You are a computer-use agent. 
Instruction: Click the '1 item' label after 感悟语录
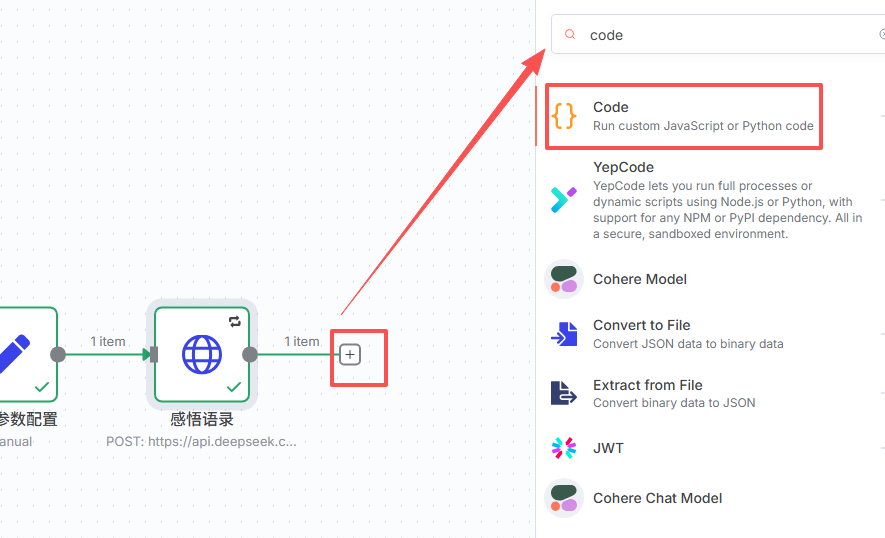(301, 342)
